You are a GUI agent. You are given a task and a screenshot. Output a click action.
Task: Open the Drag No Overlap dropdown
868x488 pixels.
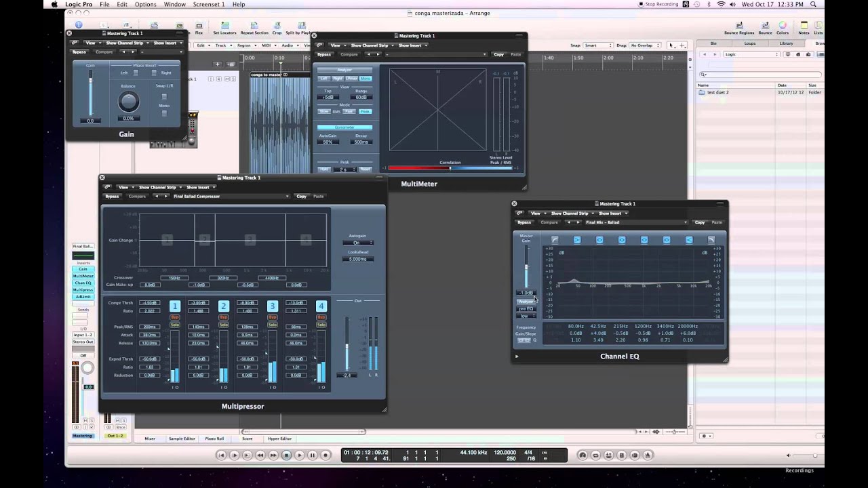pyautogui.click(x=644, y=45)
